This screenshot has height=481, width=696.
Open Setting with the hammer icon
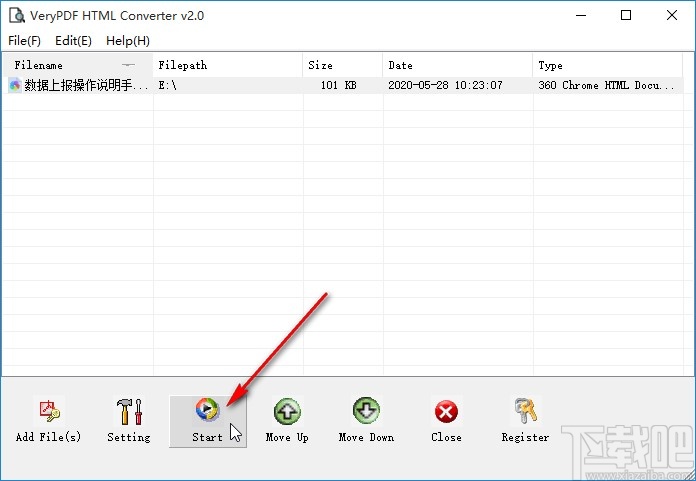point(129,410)
